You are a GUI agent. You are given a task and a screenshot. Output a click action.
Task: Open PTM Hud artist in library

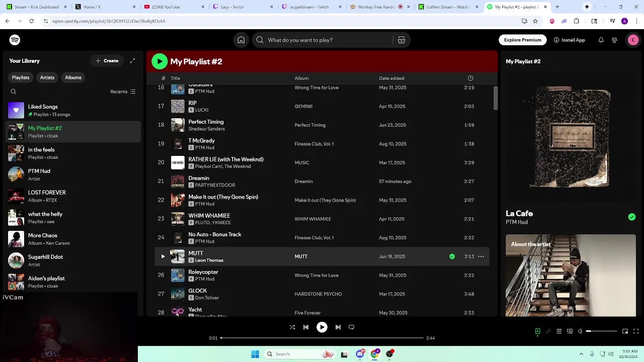click(73, 174)
